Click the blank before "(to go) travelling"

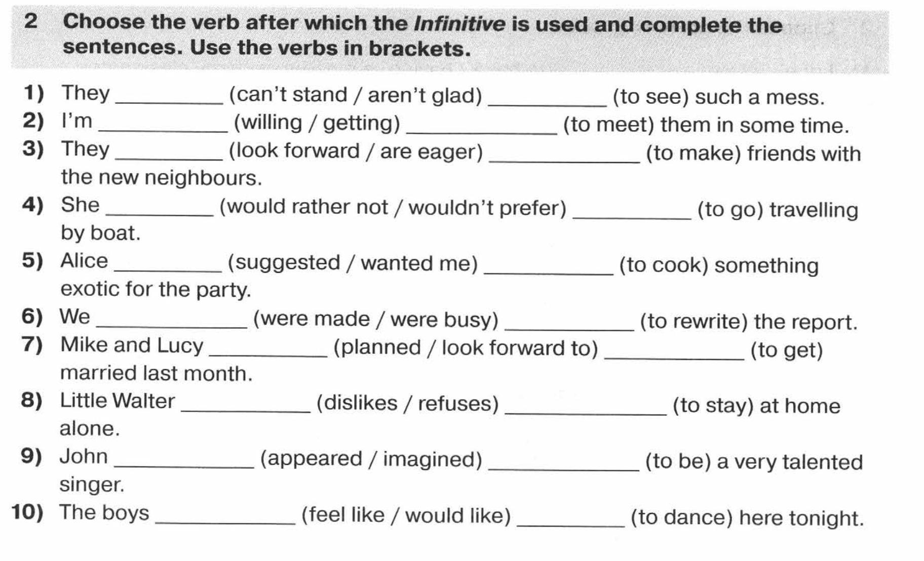click(x=632, y=213)
